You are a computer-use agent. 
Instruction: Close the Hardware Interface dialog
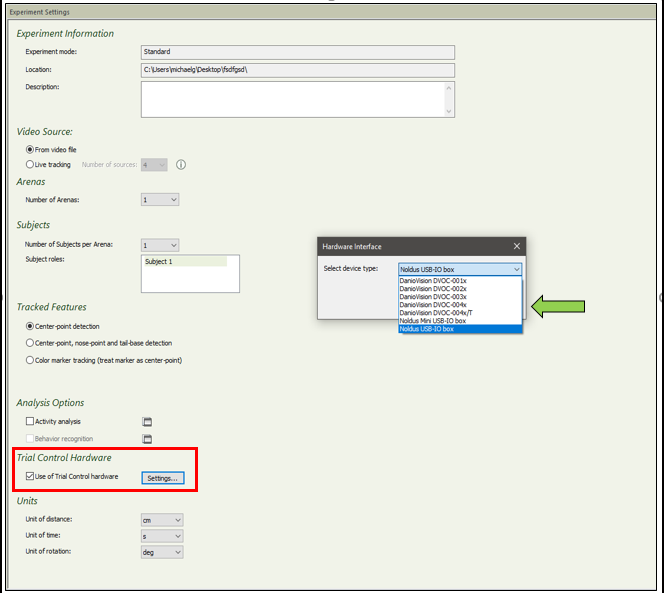point(517,246)
